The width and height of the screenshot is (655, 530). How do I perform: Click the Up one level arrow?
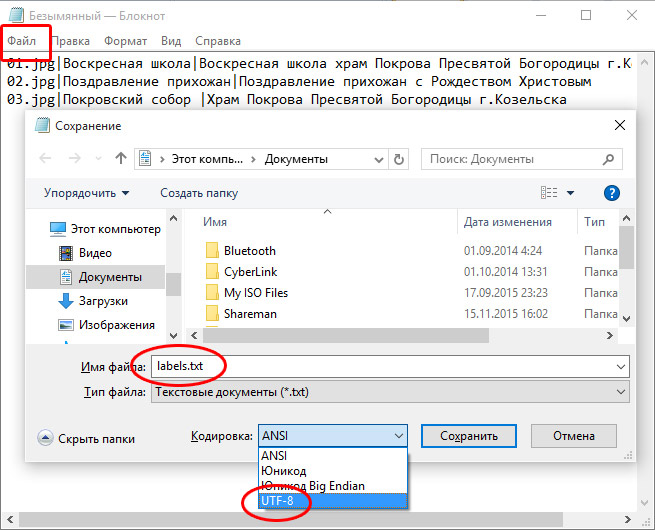121,159
